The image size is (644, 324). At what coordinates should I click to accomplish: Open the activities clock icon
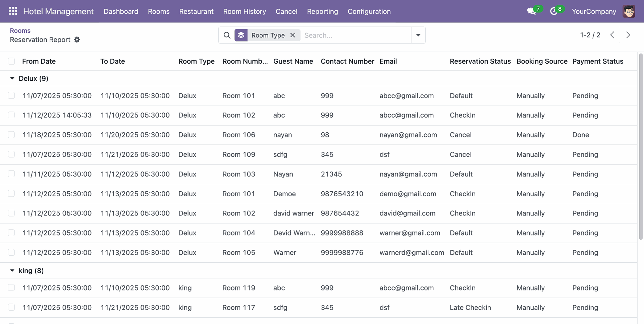pyautogui.click(x=554, y=11)
